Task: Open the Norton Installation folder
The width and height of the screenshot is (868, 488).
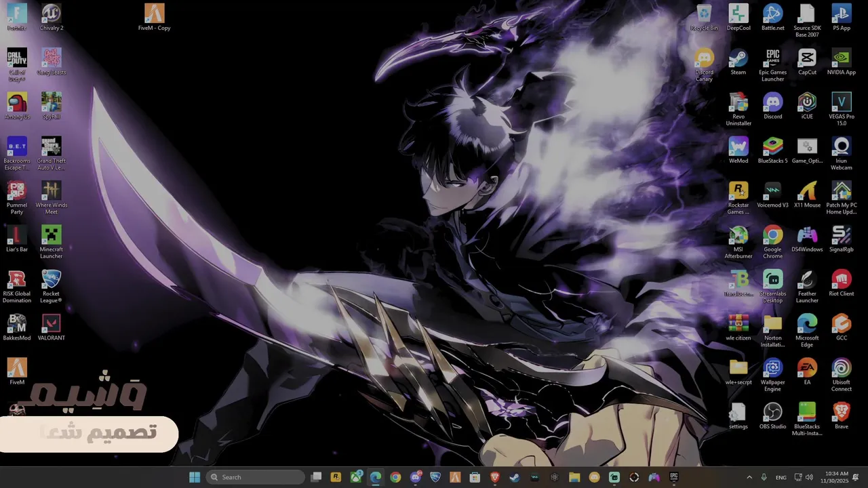Action: (x=773, y=330)
